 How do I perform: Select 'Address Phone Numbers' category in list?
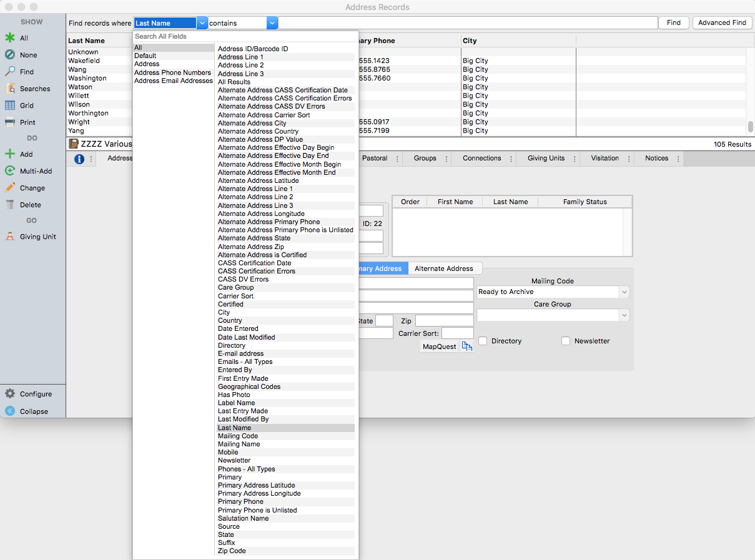click(x=172, y=72)
